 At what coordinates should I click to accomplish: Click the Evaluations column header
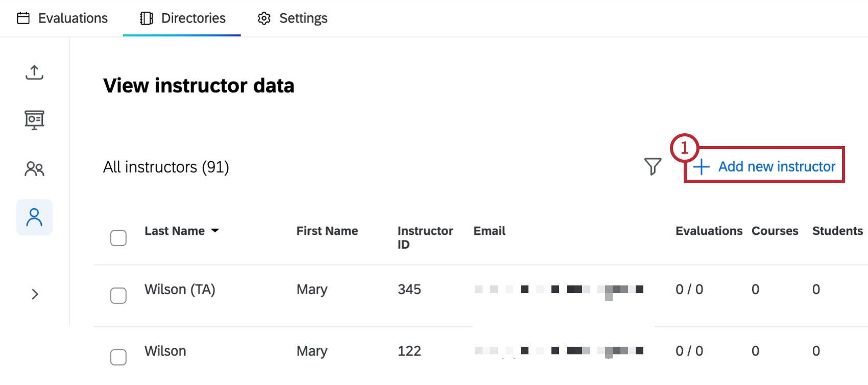coord(709,231)
